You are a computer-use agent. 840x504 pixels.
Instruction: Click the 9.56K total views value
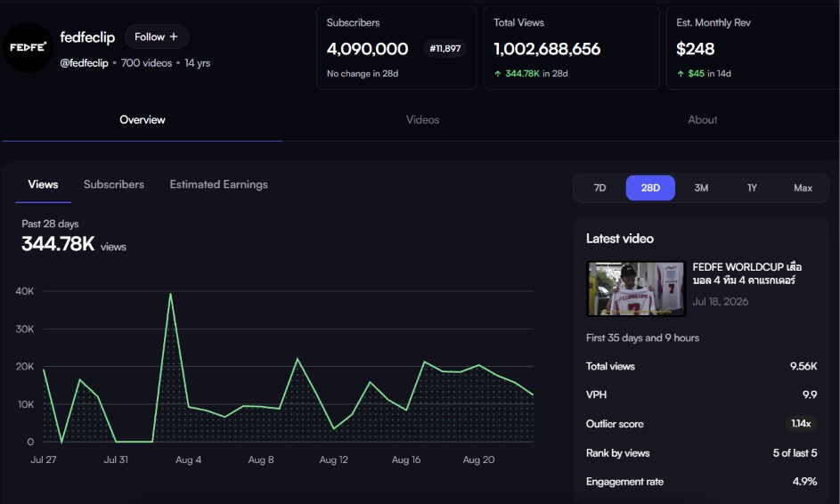(x=803, y=366)
